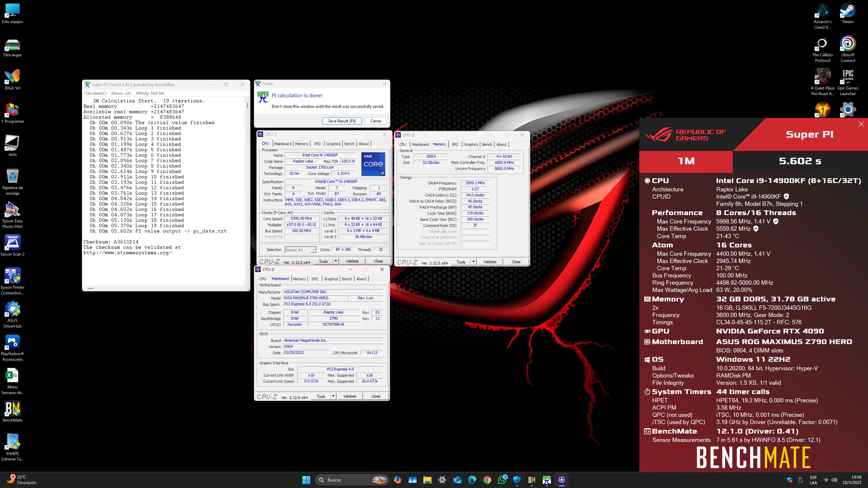This screenshot has width=868, height=488.
Task: Click the BenchMate taskbar icon
Action: [x=532, y=480]
